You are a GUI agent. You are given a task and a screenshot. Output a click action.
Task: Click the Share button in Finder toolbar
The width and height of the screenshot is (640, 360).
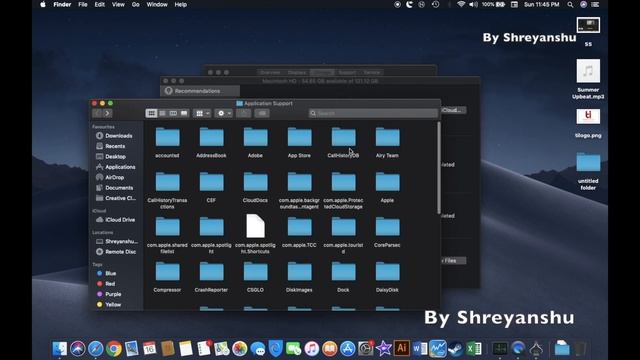coord(243,113)
